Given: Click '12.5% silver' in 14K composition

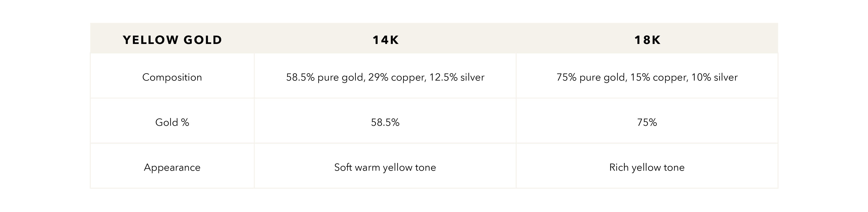Looking at the screenshot, I should point(457,77).
